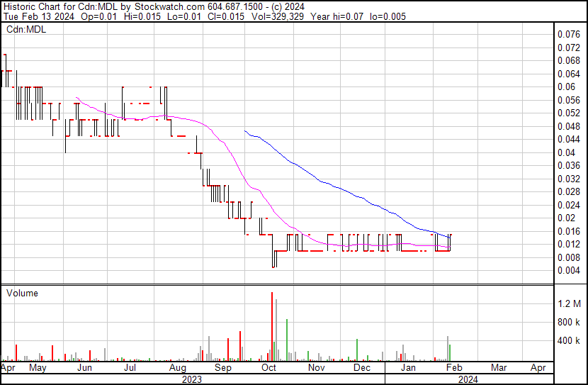Click the Volume panel label
This screenshot has width=588, height=385.
tap(21, 293)
